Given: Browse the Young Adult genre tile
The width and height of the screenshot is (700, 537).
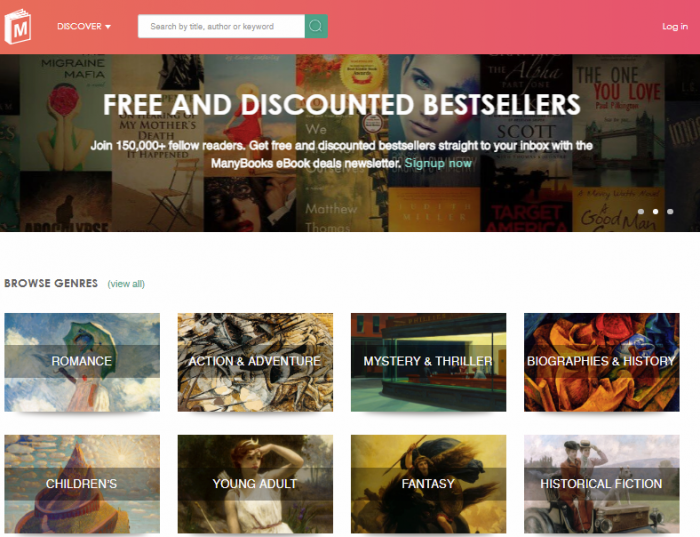Looking at the screenshot, I should click(x=255, y=484).
